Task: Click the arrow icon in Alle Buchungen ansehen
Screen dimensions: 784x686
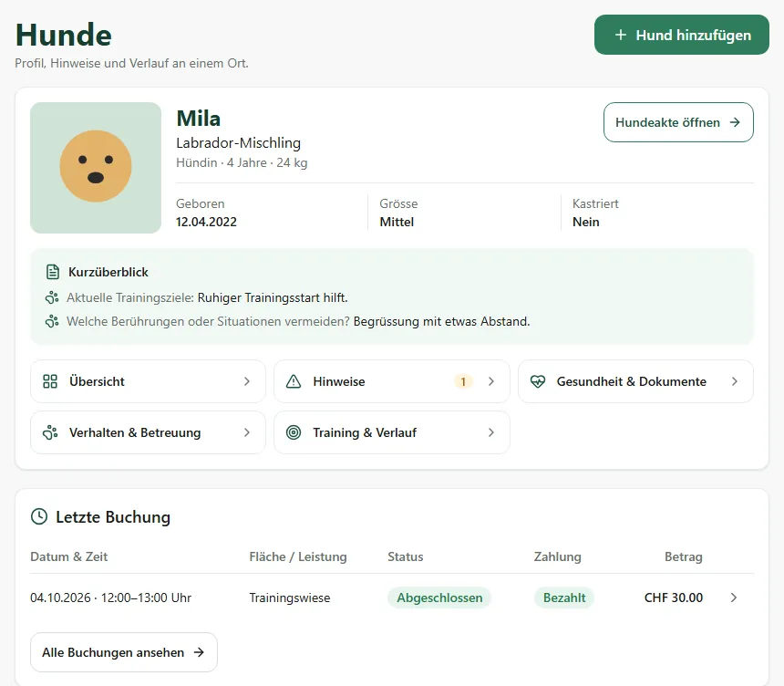Action: [x=199, y=652]
